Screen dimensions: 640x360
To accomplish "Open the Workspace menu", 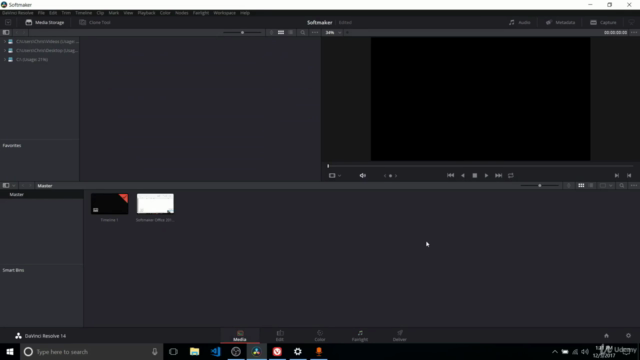I will (x=224, y=13).
